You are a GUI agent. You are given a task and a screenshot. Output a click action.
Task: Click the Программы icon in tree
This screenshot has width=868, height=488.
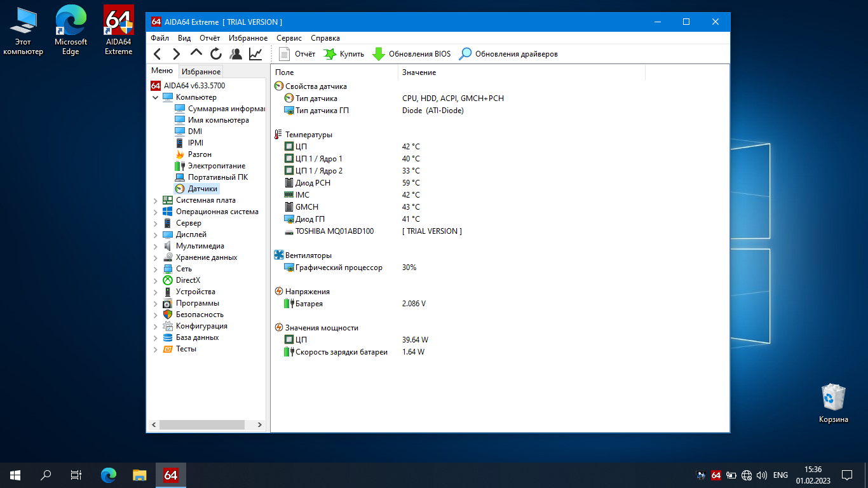pyautogui.click(x=168, y=303)
